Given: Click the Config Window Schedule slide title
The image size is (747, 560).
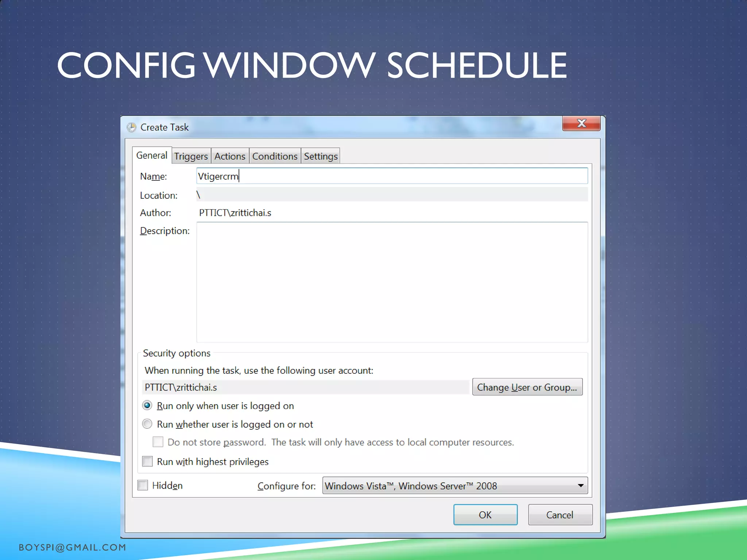Looking at the screenshot, I should pyautogui.click(x=312, y=65).
